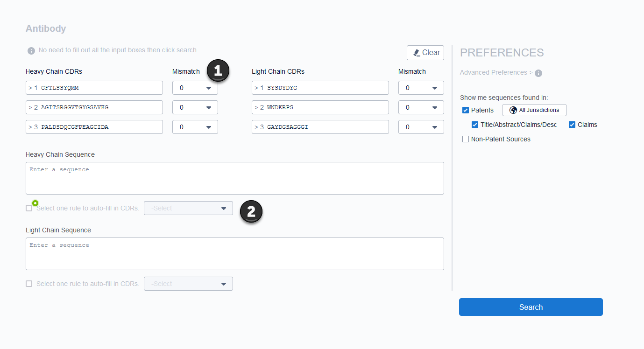Open Mismatch dropdown for heavy chain CDR 1
The width and height of the screenshot is (644, 349).
195,88
